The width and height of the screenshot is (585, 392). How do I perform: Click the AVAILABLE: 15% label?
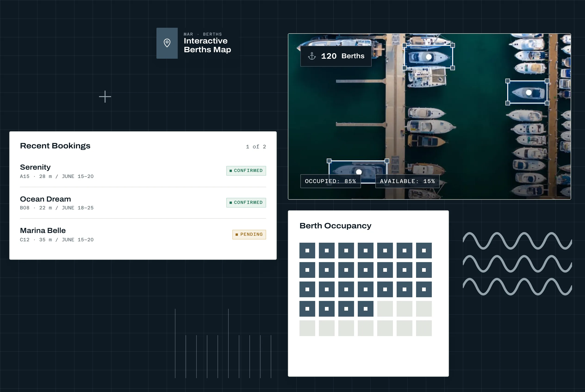click(x=407, y=181)
